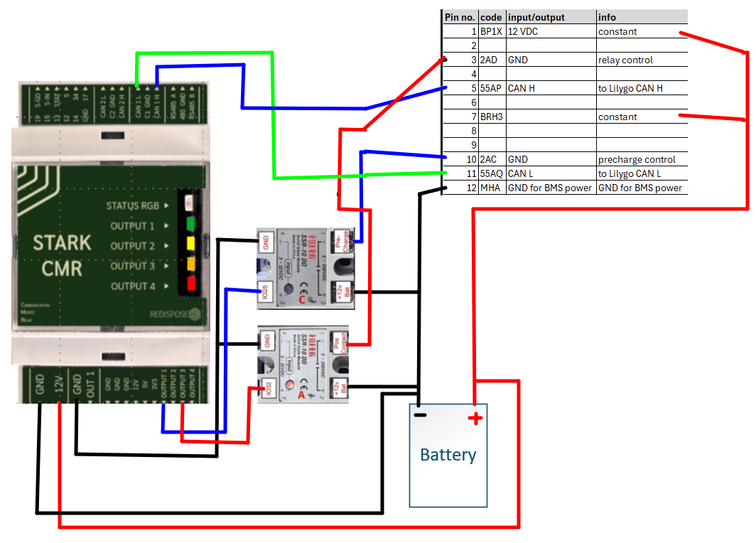756x543 pixels.
Task: Select pin number 12 cell
Action: 472,188
